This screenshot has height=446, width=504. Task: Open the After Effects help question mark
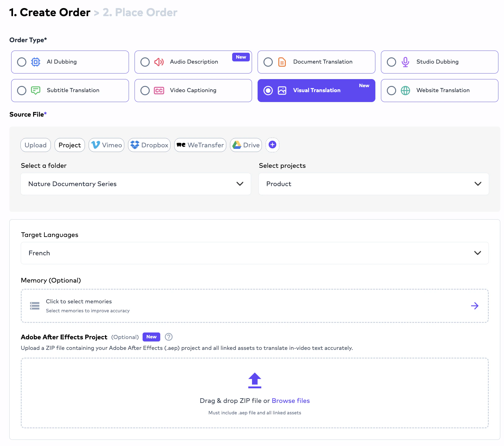click(x=169, y=337)
